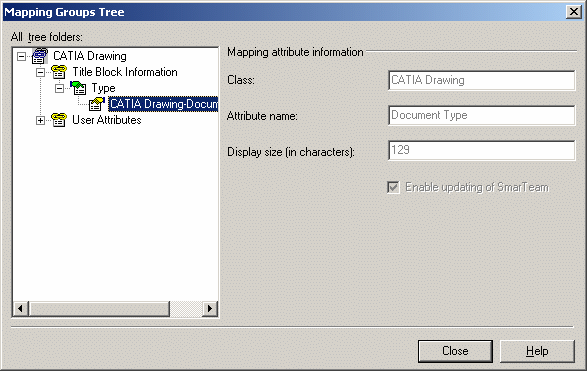
Task: Expand the User Attributes node
Action: [40, 121]
